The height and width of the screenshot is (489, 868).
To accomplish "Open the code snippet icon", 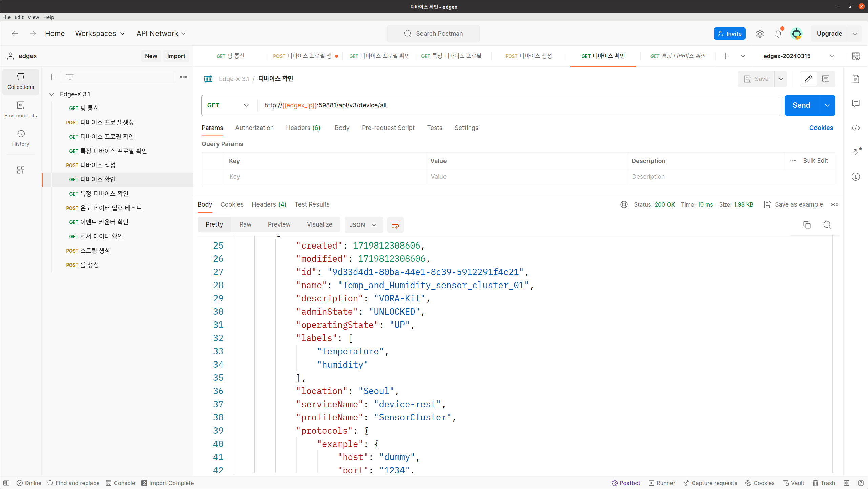I will pos(856,128).
